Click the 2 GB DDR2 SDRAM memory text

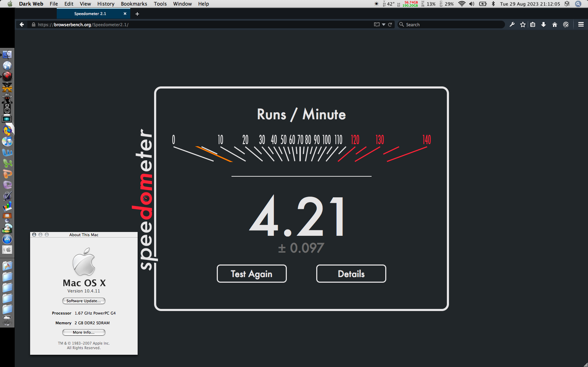tap(92, 323)
